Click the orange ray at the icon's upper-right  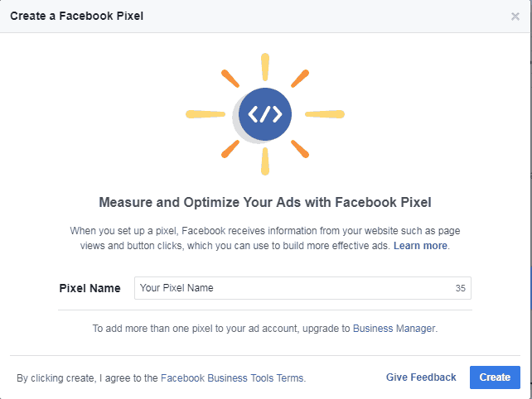[x=300, y=79]
